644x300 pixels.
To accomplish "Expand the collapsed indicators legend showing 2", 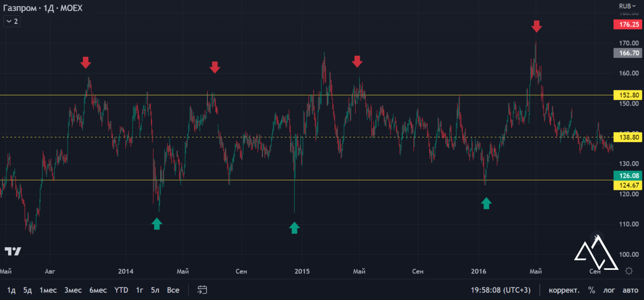I will tap(12, 21).
